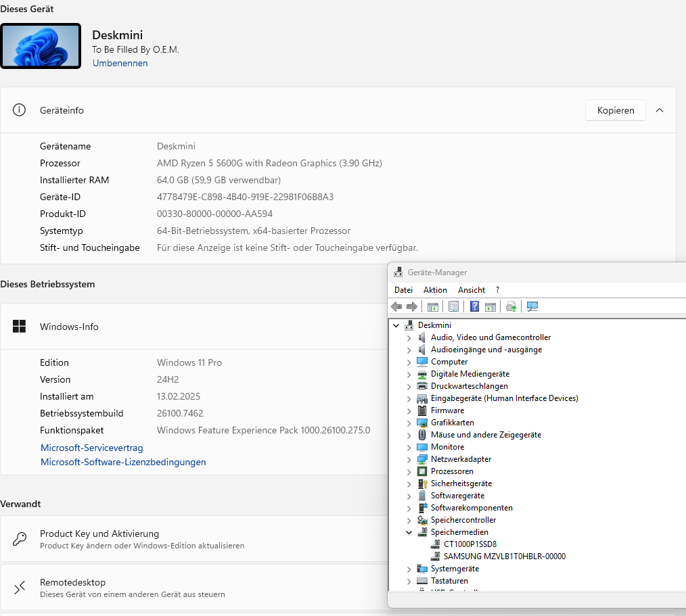Toggle the console tree pane toolbar icon
Image resolution: width=686 pixels, height=616 pixels.
coord(433,307)
